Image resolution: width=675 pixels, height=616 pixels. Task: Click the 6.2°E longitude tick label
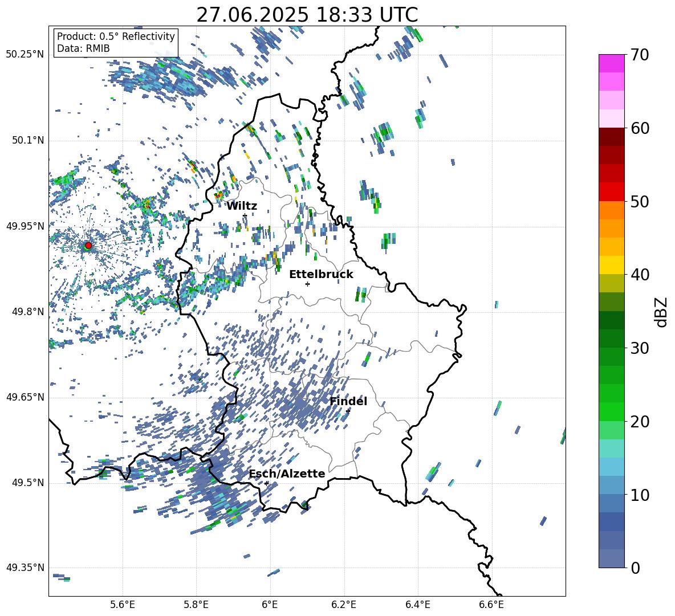[344, 605]
